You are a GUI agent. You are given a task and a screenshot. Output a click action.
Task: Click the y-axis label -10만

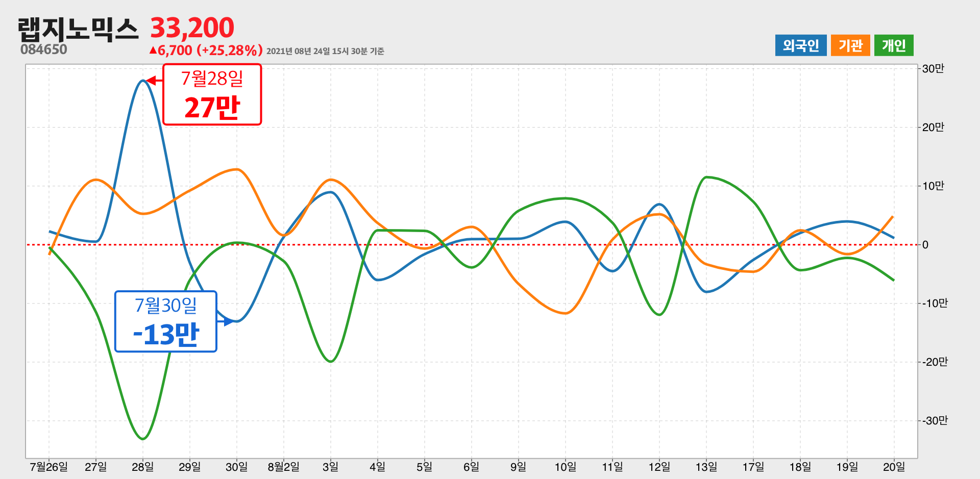coord(935,304)
